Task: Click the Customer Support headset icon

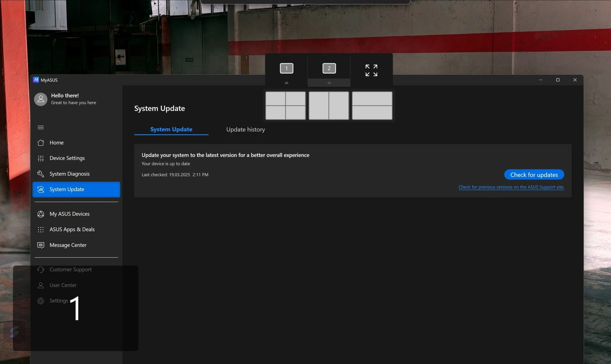Action: [x=41, y=269]
